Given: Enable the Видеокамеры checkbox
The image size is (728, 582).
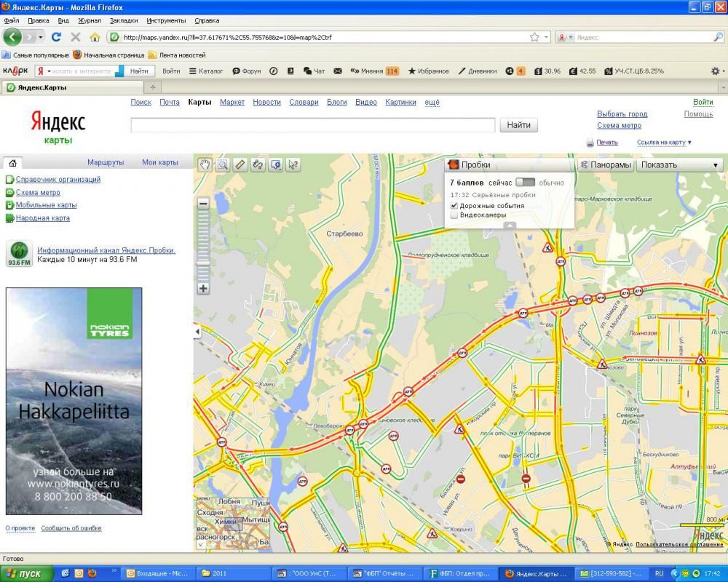Looking at the screenshot, I should 454,215.
